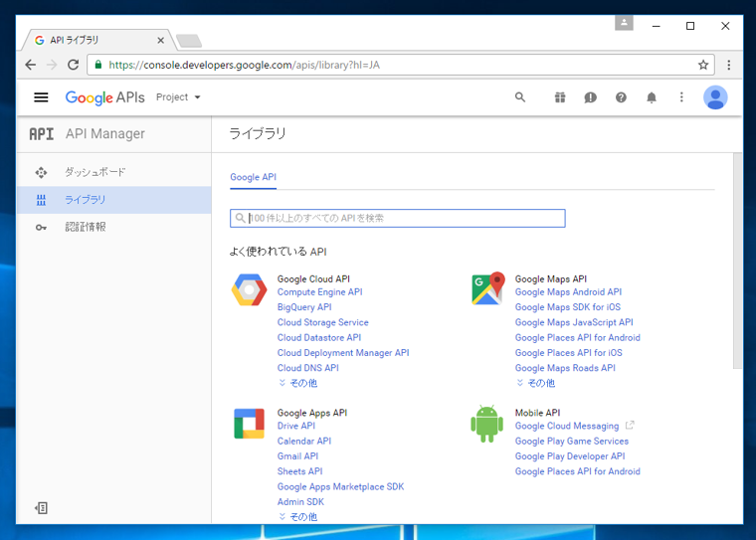
Task: Switch to the Google API tab
Action: click(x=253, y=177)
